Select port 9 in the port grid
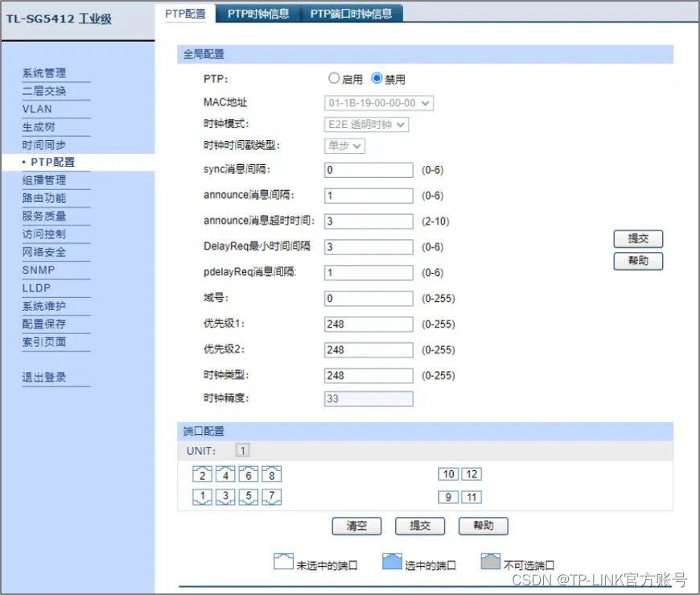This screenshot has height=595, width=700. click(x=448, y=497)
